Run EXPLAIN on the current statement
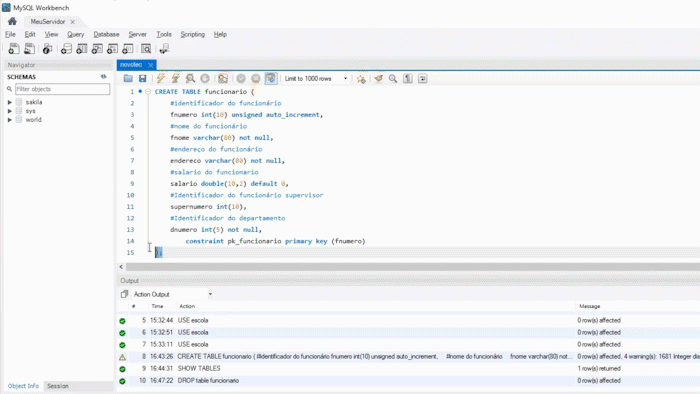This screenshot has width=700, height=394. coord(190,79)
